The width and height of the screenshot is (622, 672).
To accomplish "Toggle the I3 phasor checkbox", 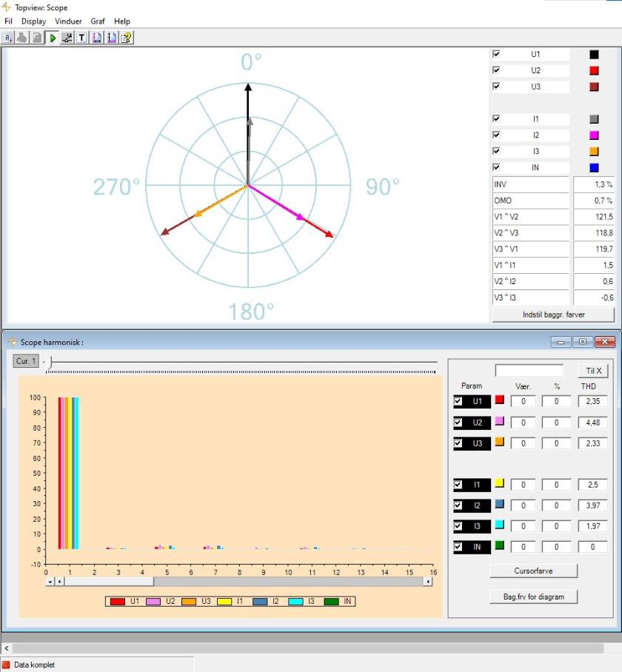I will click(x=496, y=151).
